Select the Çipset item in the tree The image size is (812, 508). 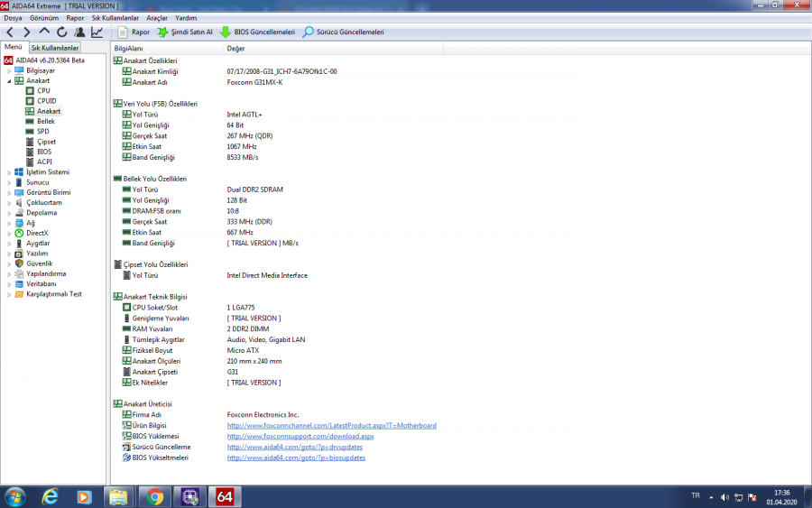coord(47,142)
